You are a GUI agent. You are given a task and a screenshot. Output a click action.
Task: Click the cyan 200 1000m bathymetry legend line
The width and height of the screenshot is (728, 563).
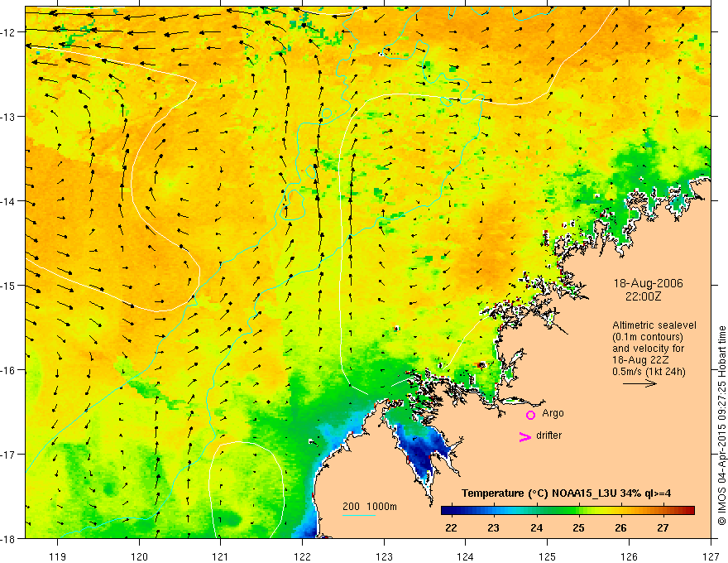pyautogui.click(x=359, y=515)
